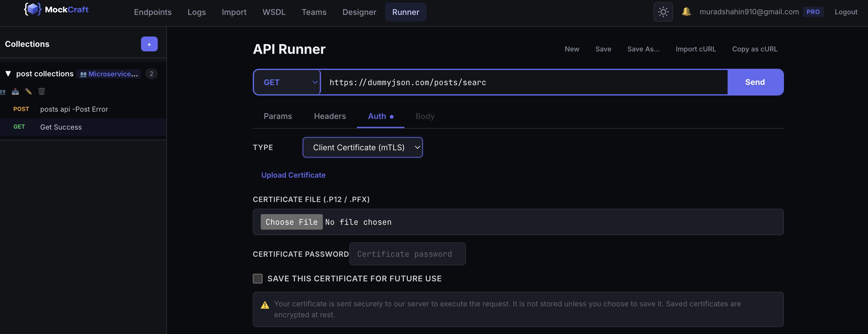Viewport: 868px width, 334px height.
Task: Open the GET method dropdown
Action: point(287,82)
